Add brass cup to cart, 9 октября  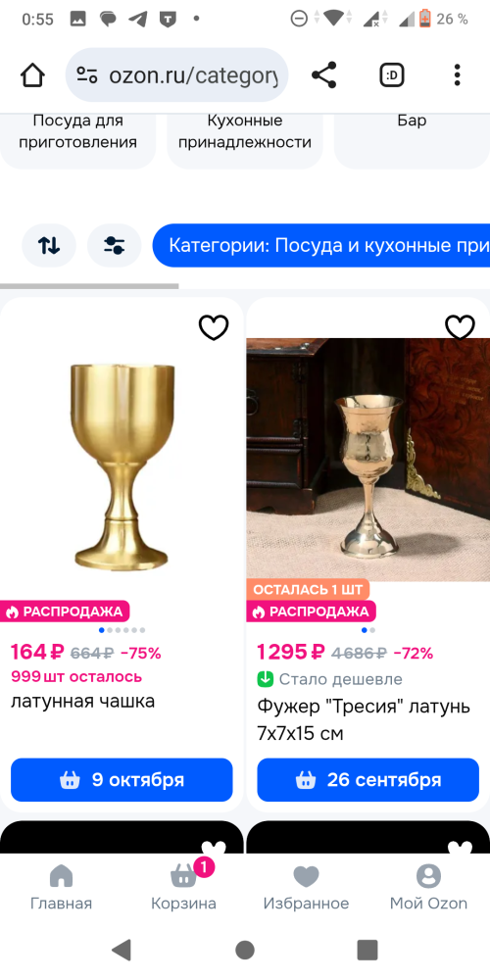122,780
